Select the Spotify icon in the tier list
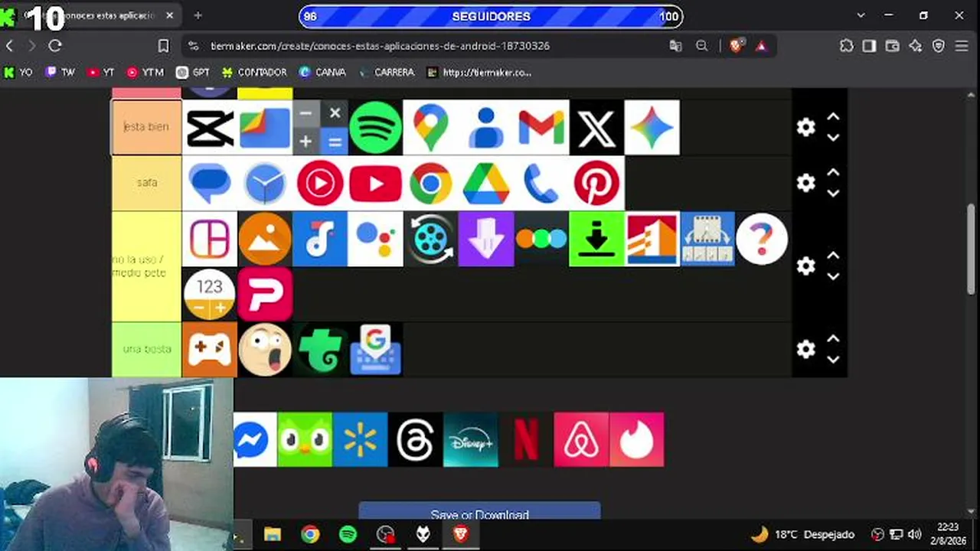Viewport: 980px width, 551px height. tap(375, 127)
